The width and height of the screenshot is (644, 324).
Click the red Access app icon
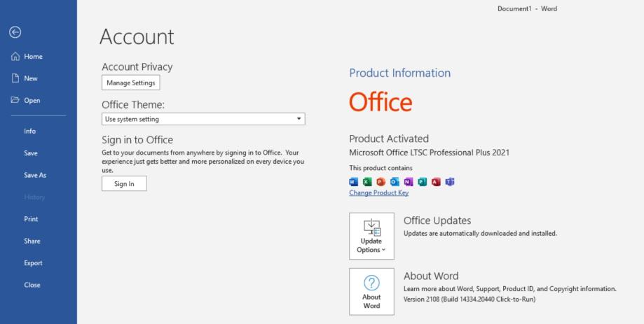tap(436, 182)
